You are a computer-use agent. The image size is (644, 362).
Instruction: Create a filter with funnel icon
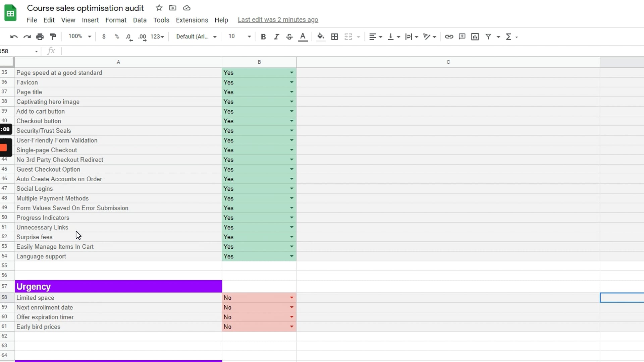488,37
